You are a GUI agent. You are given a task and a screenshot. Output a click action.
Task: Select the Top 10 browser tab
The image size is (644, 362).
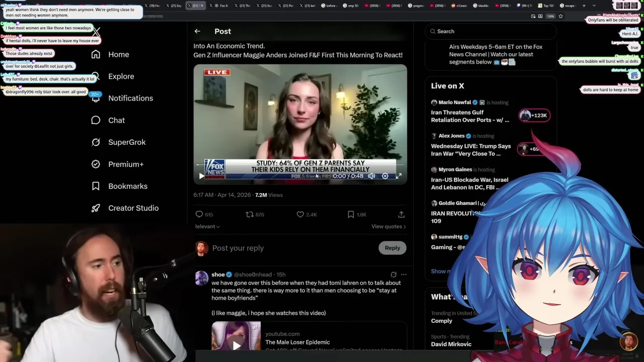pos(546,6)
